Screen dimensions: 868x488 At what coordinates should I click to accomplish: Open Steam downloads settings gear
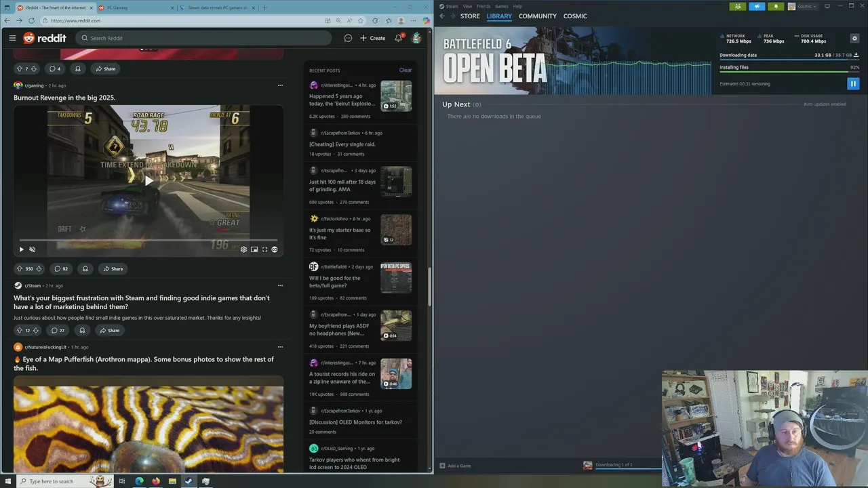(854, 38)
